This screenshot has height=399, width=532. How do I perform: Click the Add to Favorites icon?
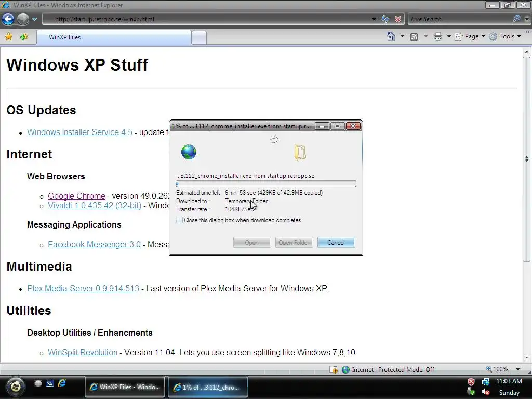[x=24, y=37]
